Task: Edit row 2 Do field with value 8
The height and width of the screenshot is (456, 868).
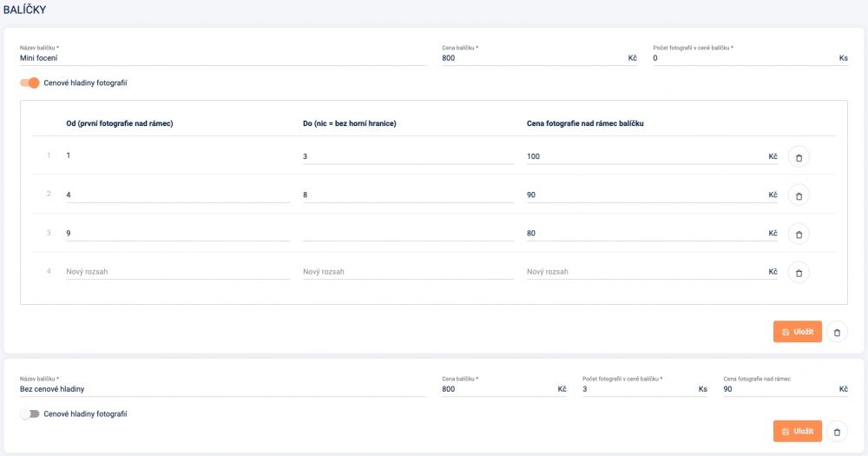Action: (x=408, y=195)
